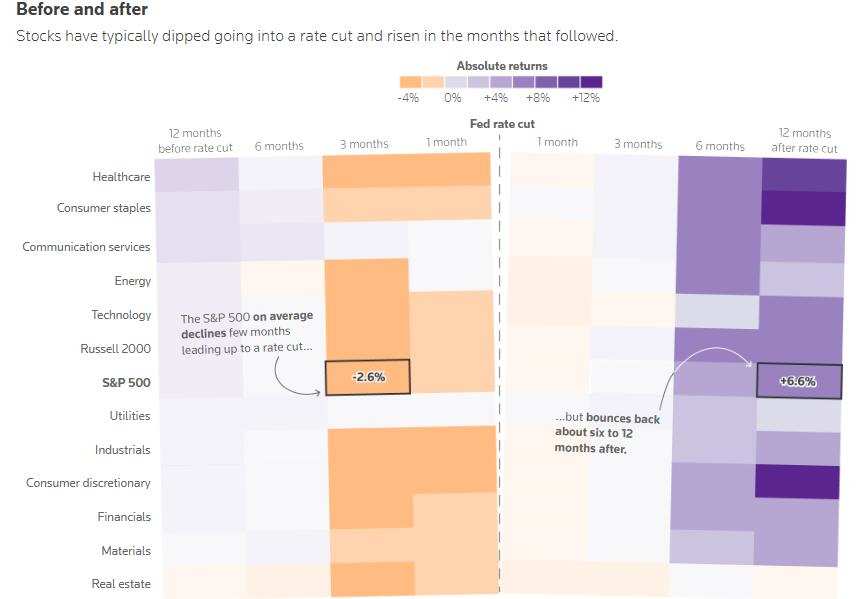Click the 'Fed rate cut' divider label
Viewport: 862px width, 599px height.
(502, 124)
